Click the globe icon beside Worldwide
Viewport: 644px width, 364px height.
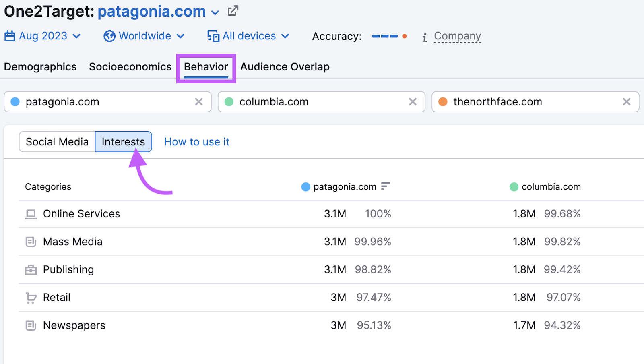[x=109, y=36]
